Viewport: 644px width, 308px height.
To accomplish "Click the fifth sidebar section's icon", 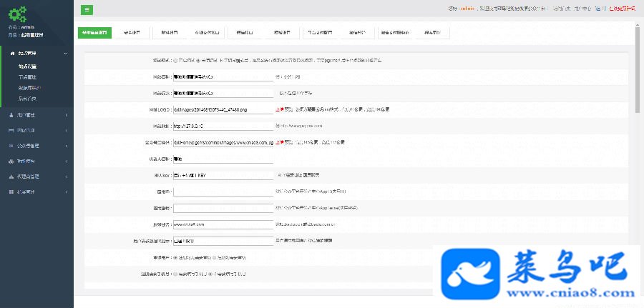I will click(x=11, y=162).
